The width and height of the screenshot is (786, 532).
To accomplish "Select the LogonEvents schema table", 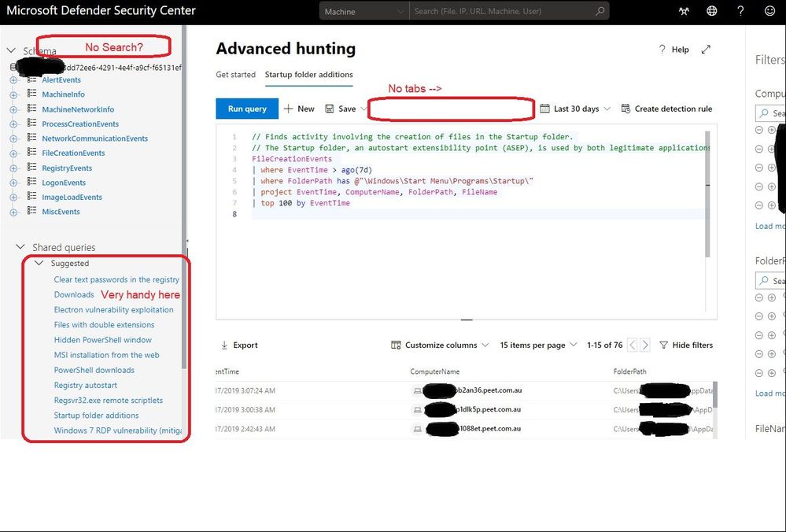I will pos(64,183).
